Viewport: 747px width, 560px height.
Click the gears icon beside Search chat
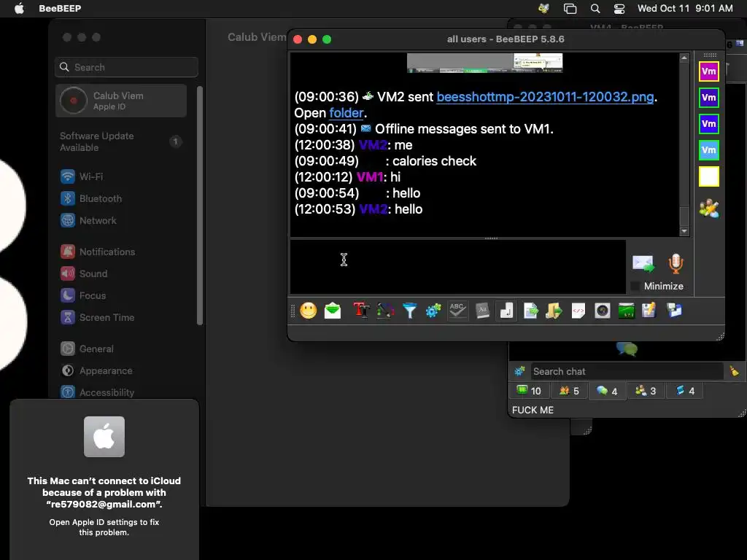point(519,371)
